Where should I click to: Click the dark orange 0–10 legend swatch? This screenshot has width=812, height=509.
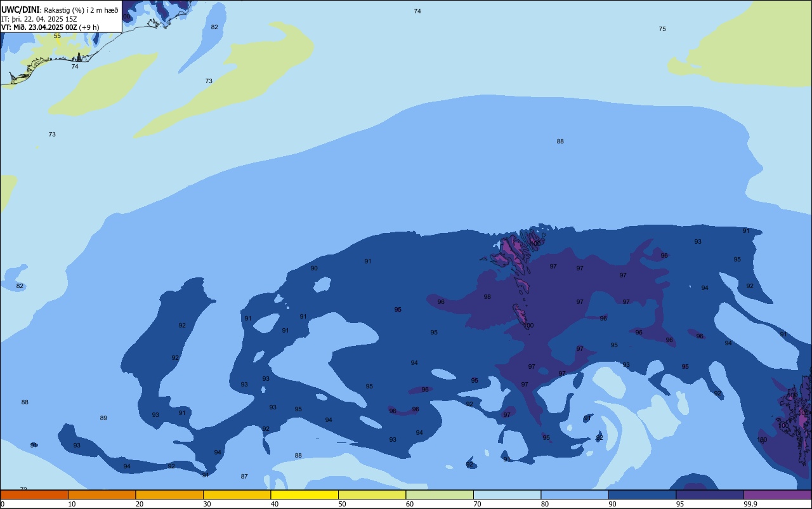(x=34, y=494)
